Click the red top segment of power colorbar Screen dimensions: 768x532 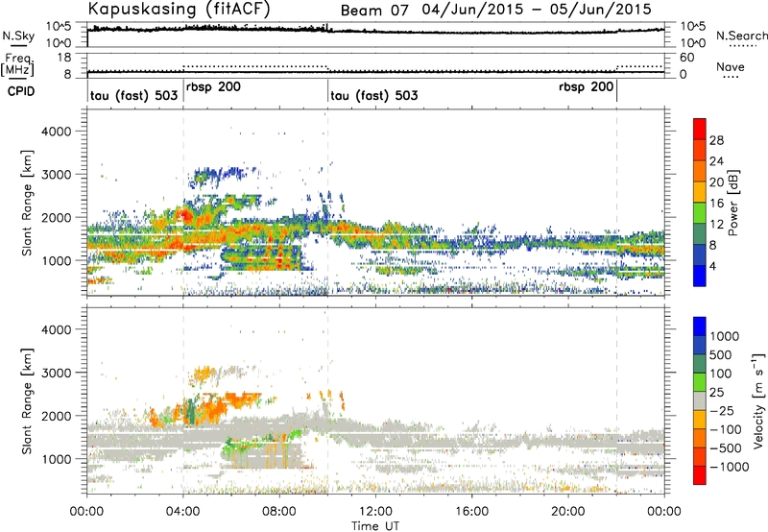tap(700, 130)
